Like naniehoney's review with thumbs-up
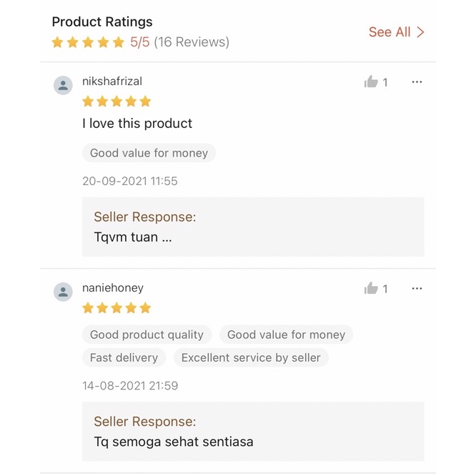This screenshot has width=476, height=476. pos(371,289)
